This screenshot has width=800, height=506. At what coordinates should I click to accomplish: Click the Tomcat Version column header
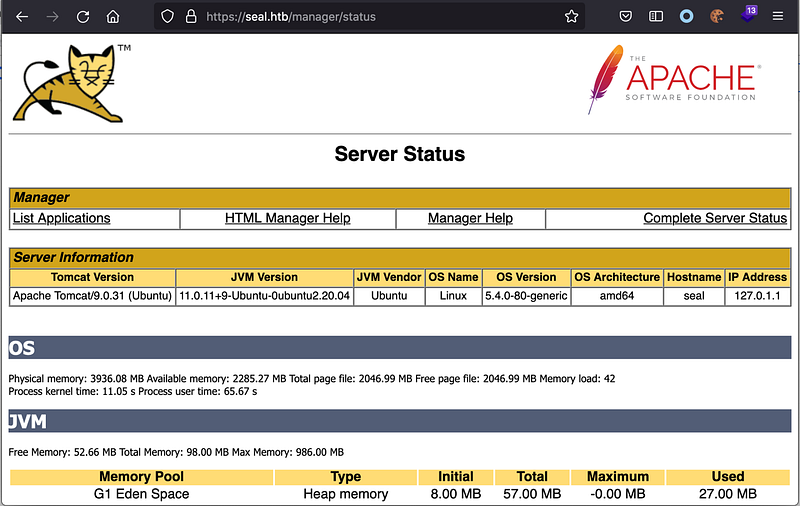click(x=92, y=277)
